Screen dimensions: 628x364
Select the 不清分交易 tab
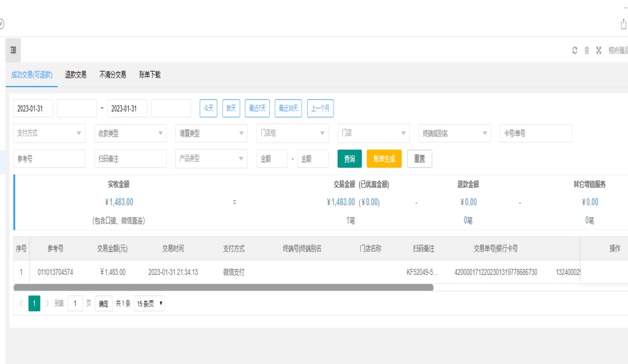point(113,75)
